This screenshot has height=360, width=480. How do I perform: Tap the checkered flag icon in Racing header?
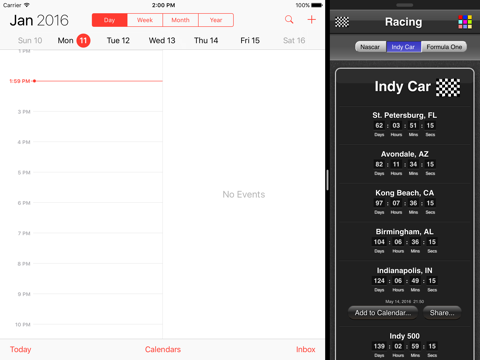click(342, 22)
